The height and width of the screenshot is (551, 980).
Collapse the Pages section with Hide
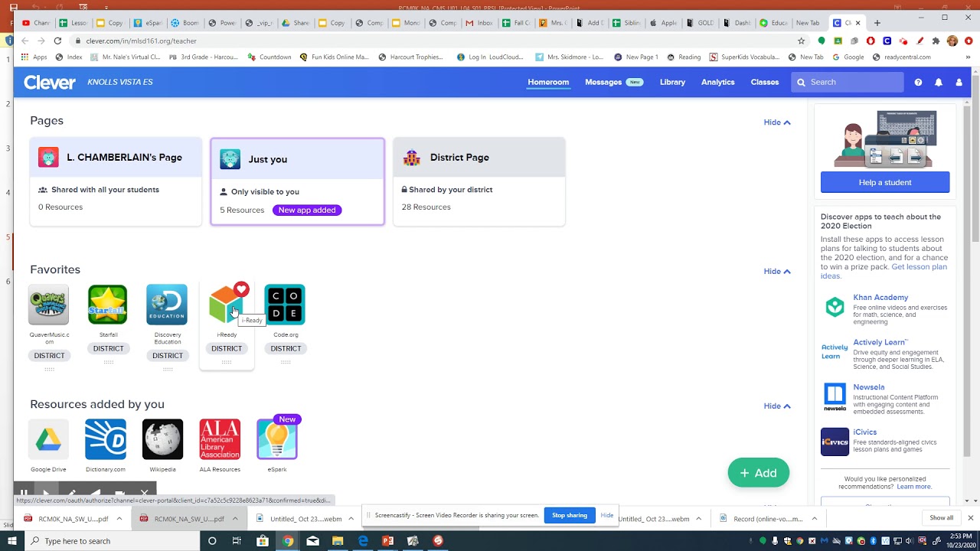click(x=777, y=122)
